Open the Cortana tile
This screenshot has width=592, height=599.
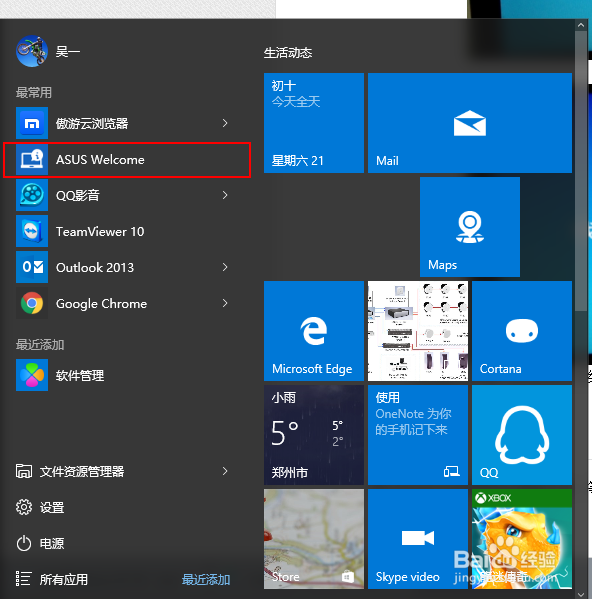tap(522, 331)
